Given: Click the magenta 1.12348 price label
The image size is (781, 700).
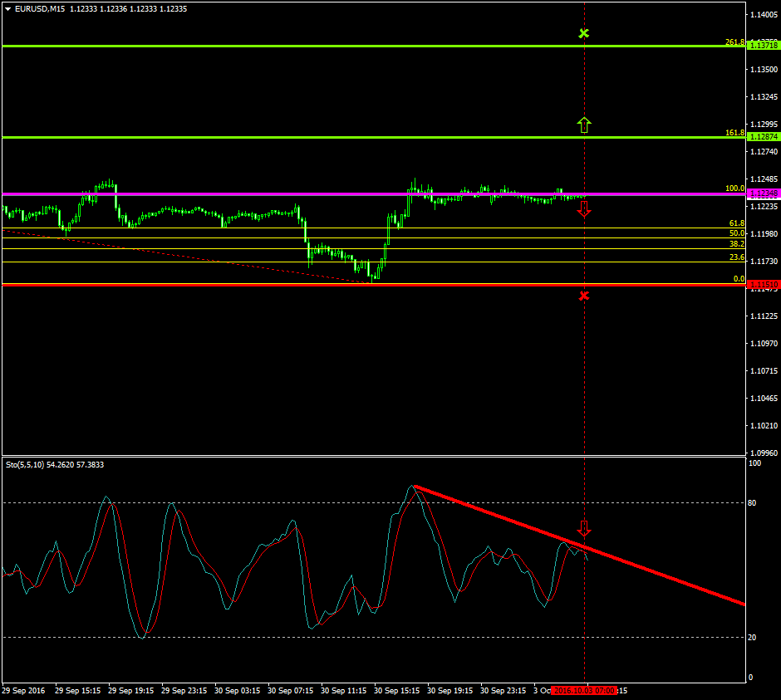Looking at the screenshot, I should point(763,193).
